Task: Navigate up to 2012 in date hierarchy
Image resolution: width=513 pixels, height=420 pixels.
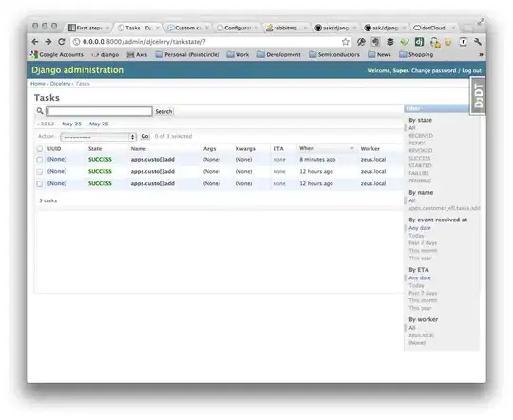Action: 46,124
